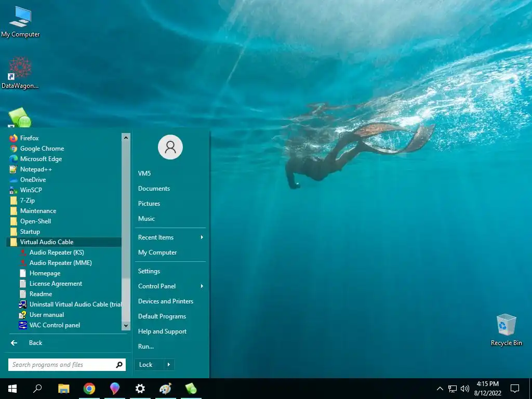
Task: Expand the Open-Shell folder
Action: tap(64, 221)
